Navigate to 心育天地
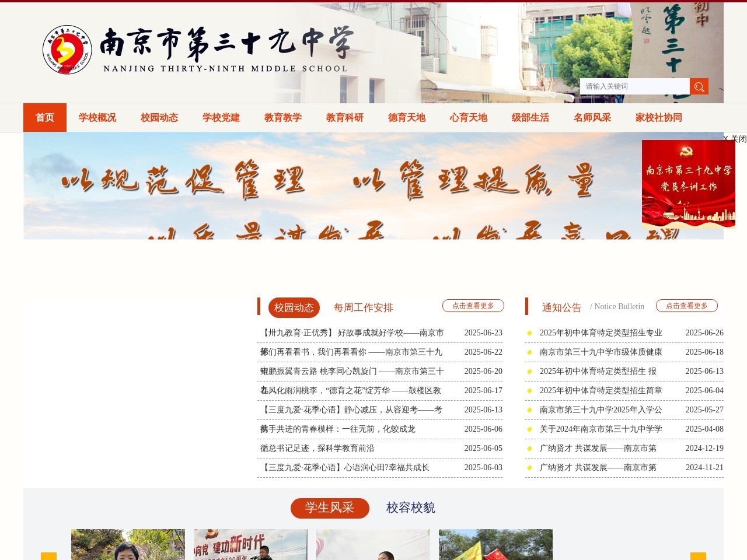Image resolution: width=747 pixels, height=560 pixels. (469, 117)
